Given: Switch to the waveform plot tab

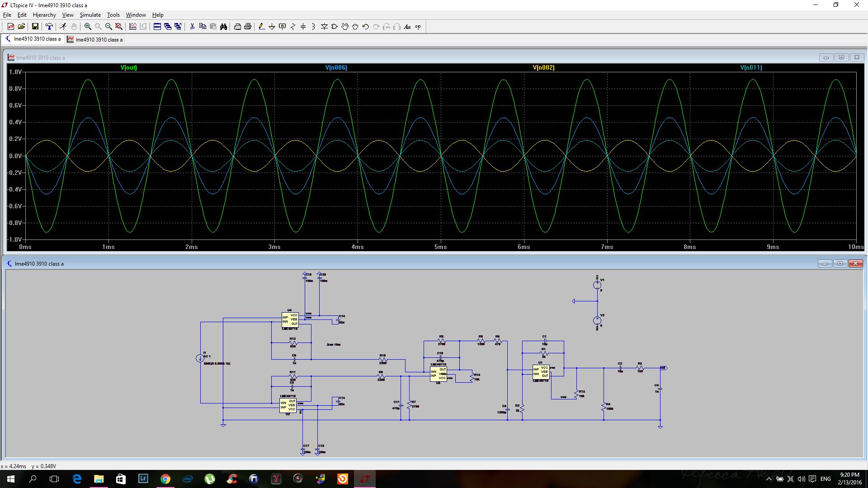Looking at the screenshot, I should click(95, 39).
